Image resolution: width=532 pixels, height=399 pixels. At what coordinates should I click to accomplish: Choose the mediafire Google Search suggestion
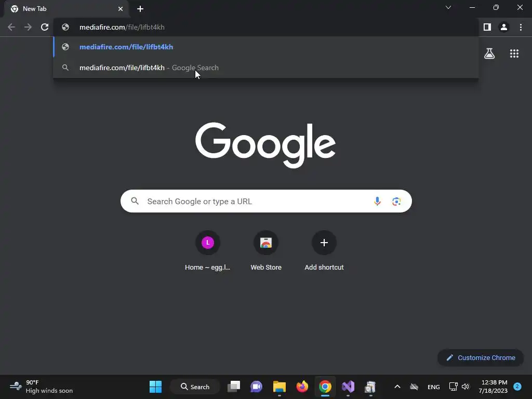(266, 68)
